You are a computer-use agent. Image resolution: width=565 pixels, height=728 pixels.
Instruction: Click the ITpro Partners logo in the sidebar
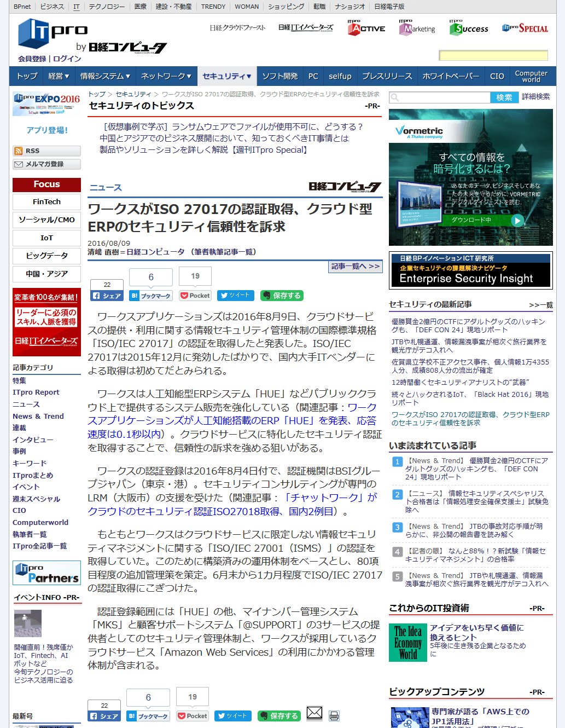[x=47, y=573]
